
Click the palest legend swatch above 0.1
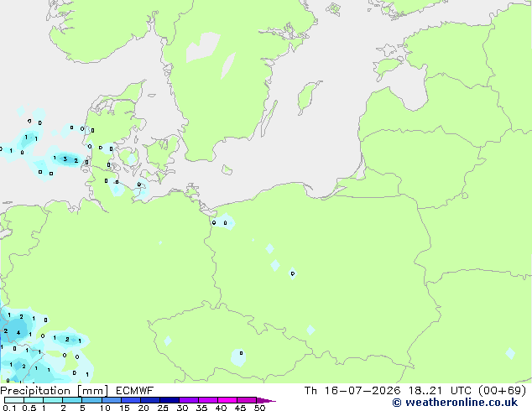[14, 400]
